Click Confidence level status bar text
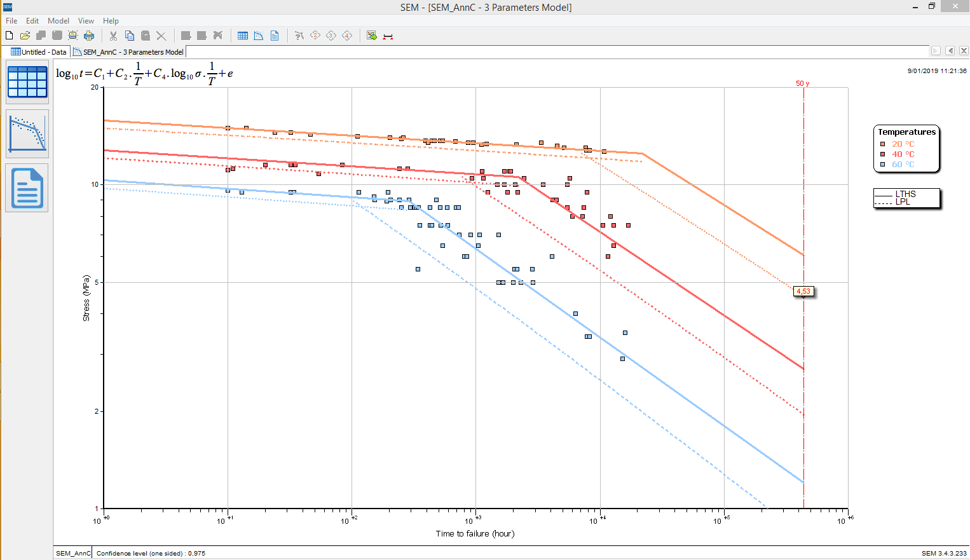The width and height of the screenshot is (970, 560). (151, 553)
